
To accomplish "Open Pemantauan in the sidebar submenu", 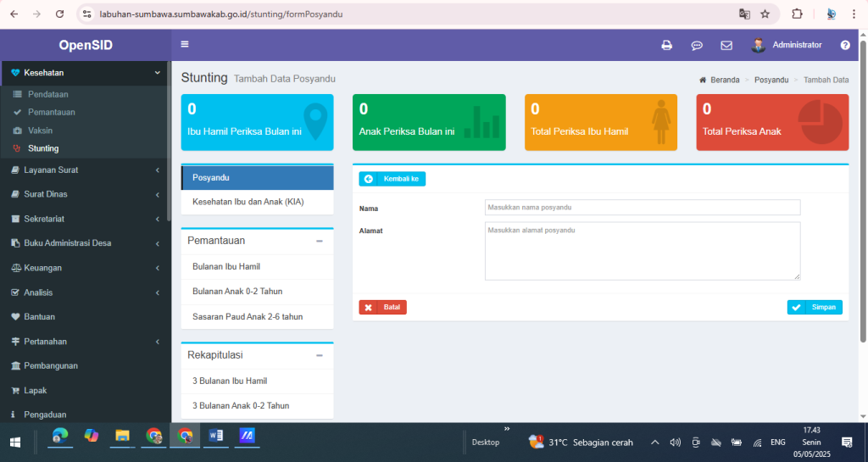I will point(52,112).
